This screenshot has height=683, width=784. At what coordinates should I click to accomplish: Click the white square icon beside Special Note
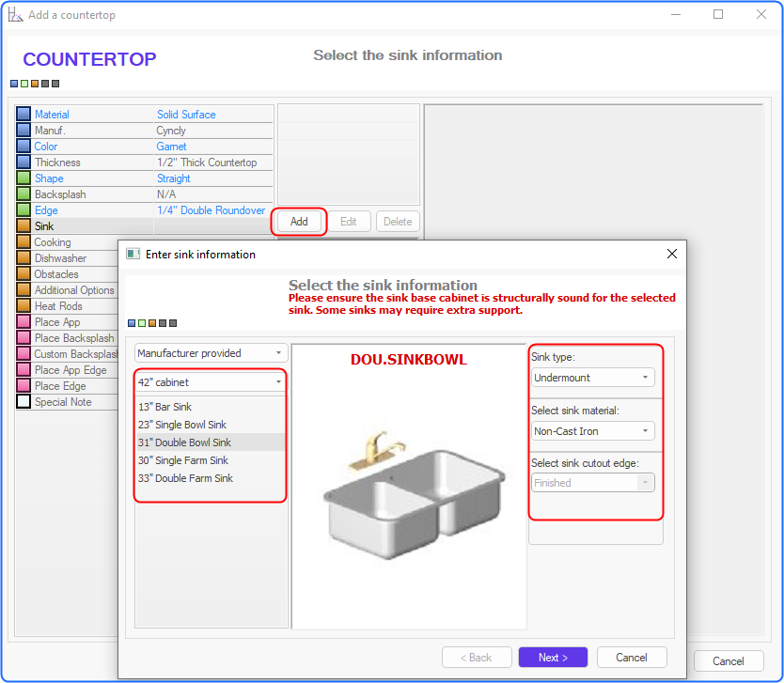point(24,402)
